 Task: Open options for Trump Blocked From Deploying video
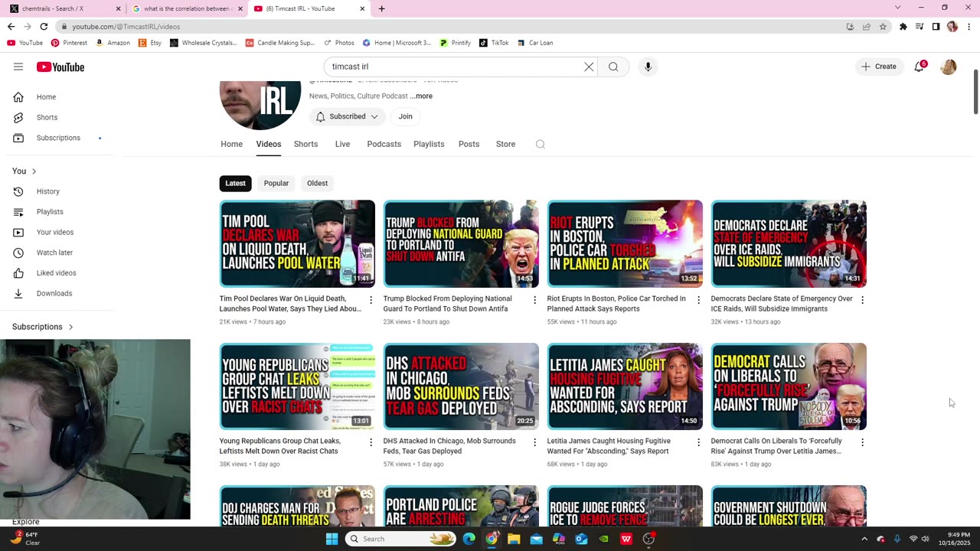pyautogui.click(x=535, y=300)
